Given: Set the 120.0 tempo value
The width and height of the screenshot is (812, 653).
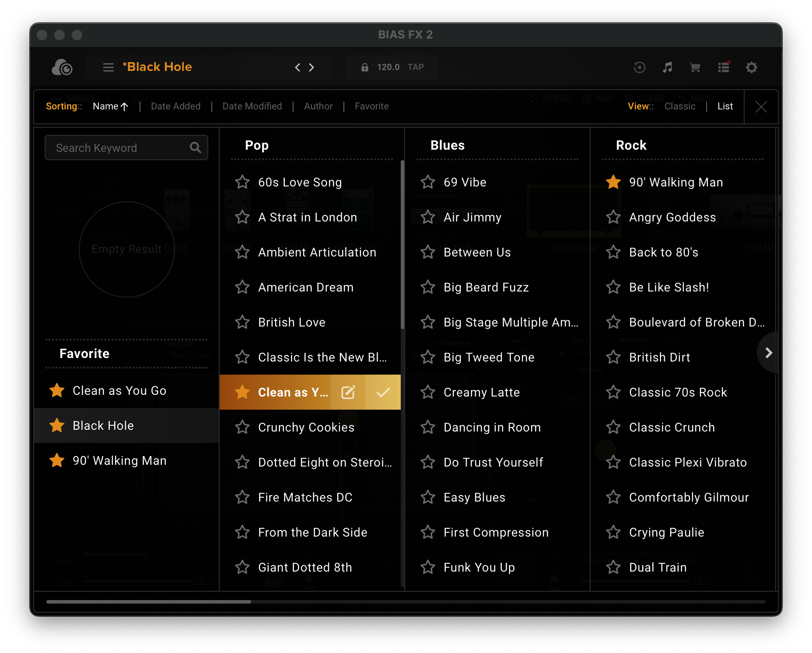Looking at the screenshot, I should [x=388, y=67].
